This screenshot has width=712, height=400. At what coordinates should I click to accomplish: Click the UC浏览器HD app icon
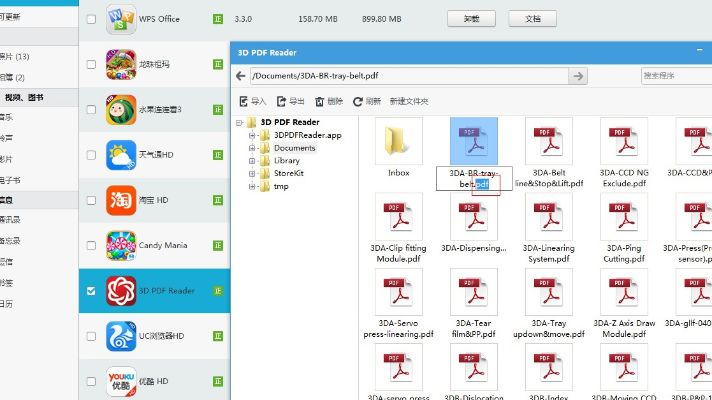(122, 337)
